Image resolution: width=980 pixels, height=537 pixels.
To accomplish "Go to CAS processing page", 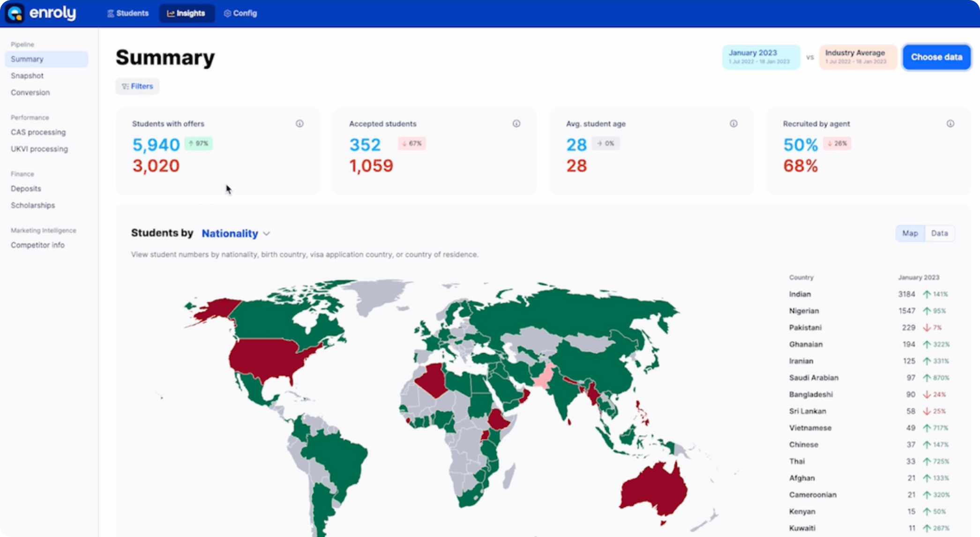I will [38, 132].
